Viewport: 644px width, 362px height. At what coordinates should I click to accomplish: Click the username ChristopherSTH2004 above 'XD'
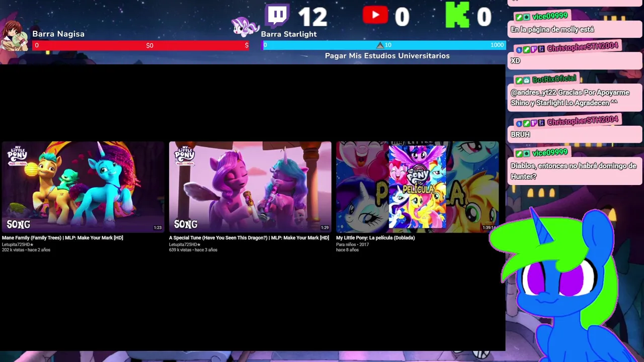click(x=582, y=47)
